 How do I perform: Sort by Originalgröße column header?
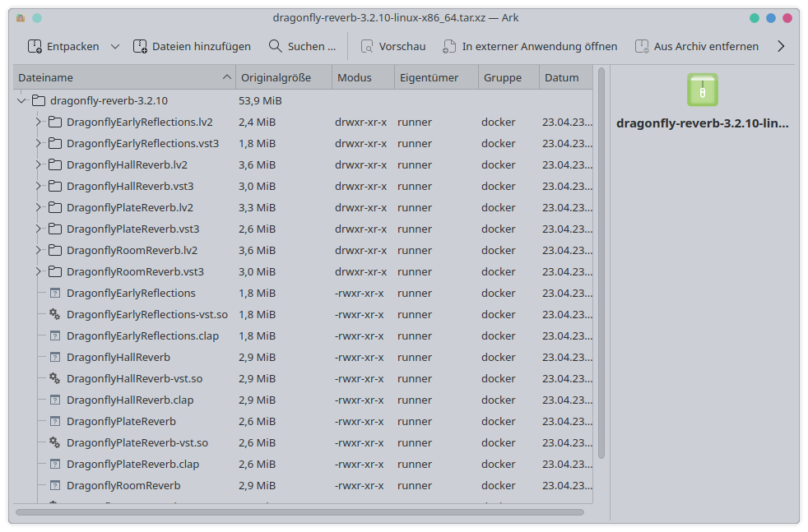click(x=284, y=77)
